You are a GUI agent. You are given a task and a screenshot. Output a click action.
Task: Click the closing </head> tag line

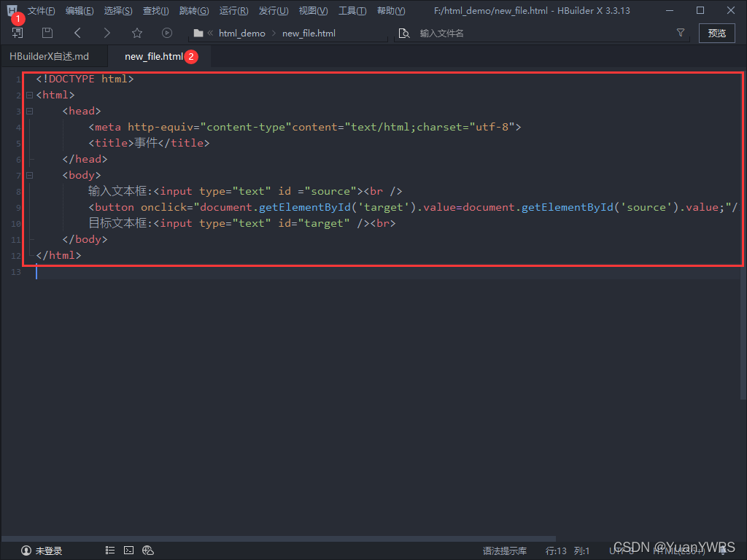point(85,159)
